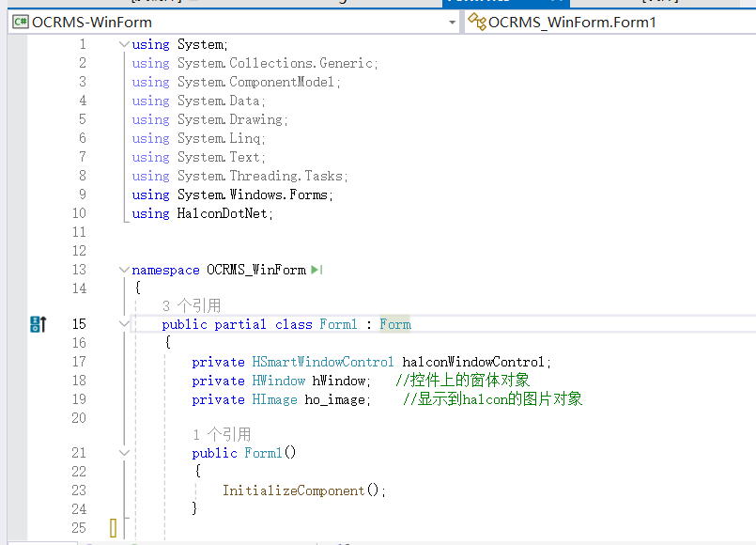Click the class icon beside OCRMS_WinForm.Form1

(x=476, y=22)
